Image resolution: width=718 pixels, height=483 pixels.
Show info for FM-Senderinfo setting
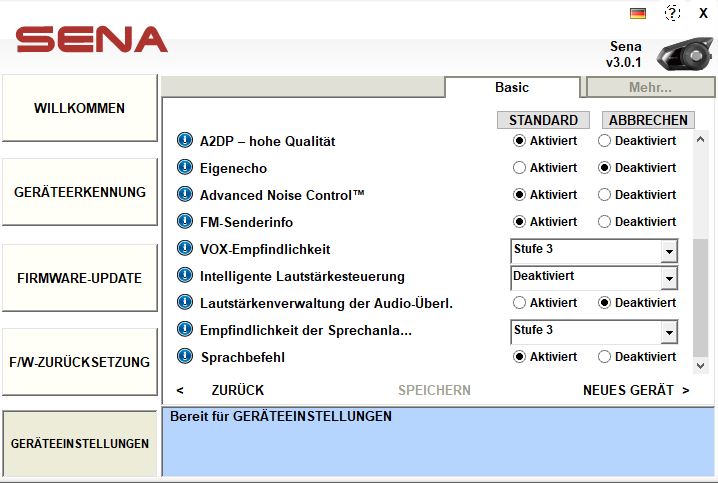tap(184, 222)
